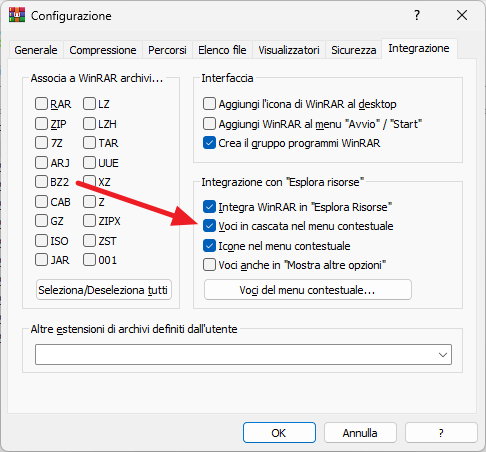Check the ARJ archive checkbox
Viewport: 486px width, 452px height.
pyautogui.click(x=41, y=163)
